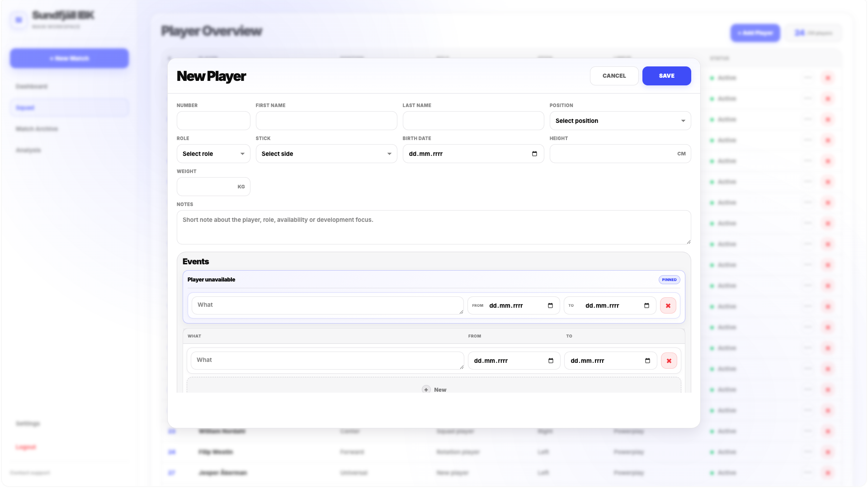Click into the Notes text area

[434, 227]
